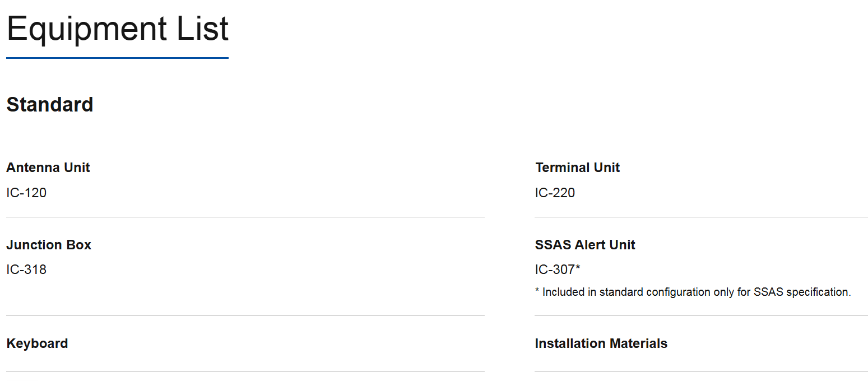Click the Equipment List page heading
Image resolution: width=868 pixels, height=381 pixels.
117,29
